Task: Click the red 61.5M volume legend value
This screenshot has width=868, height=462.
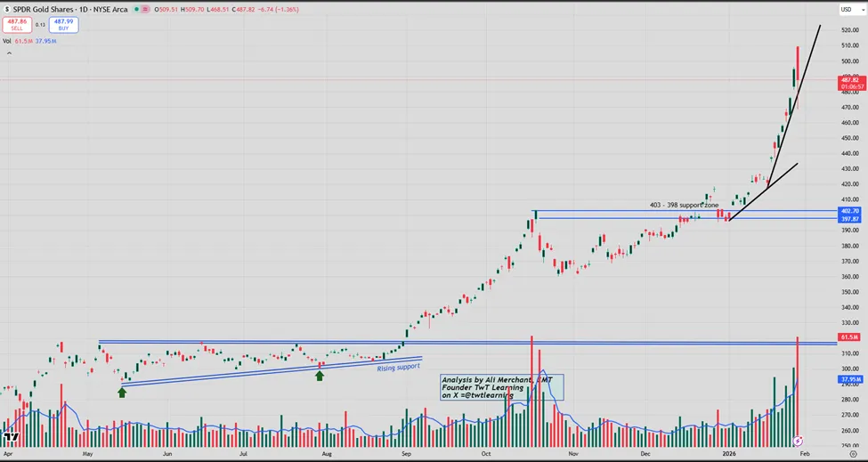Action: [24, 41]
